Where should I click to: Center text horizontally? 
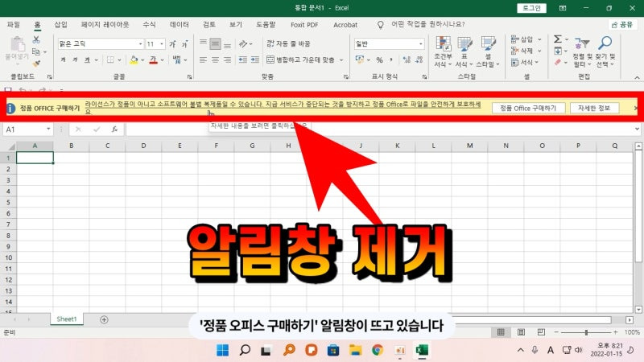point(215,60)
